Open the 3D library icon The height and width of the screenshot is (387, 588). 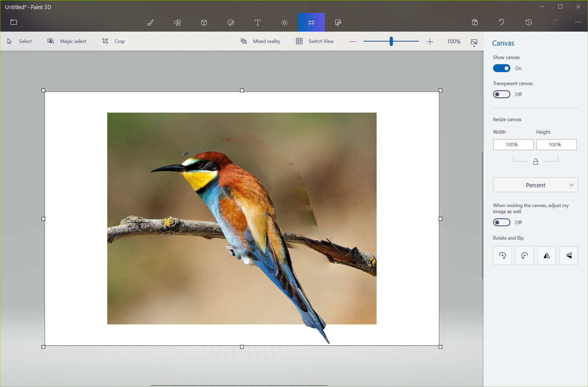click(338, 22)
